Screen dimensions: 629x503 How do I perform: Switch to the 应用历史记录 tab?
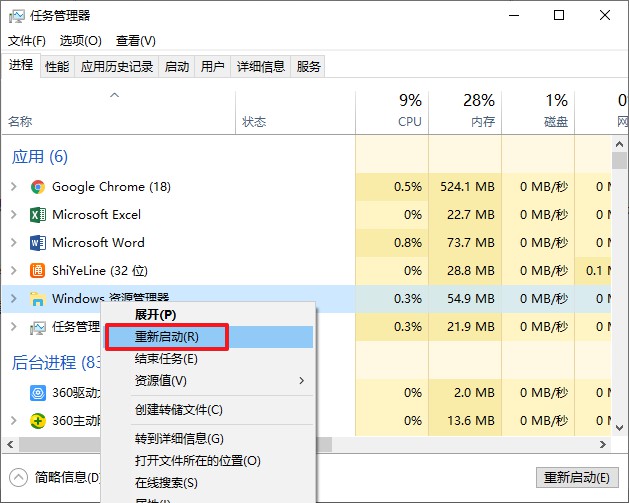[117, 67]
